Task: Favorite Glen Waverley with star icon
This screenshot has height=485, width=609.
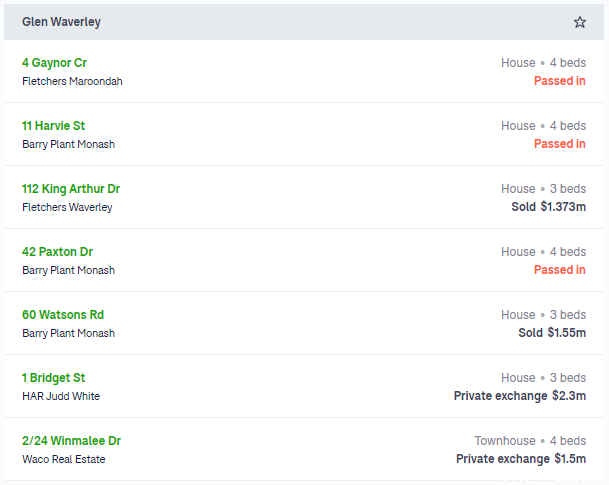Action: click(x=579, y=22)
